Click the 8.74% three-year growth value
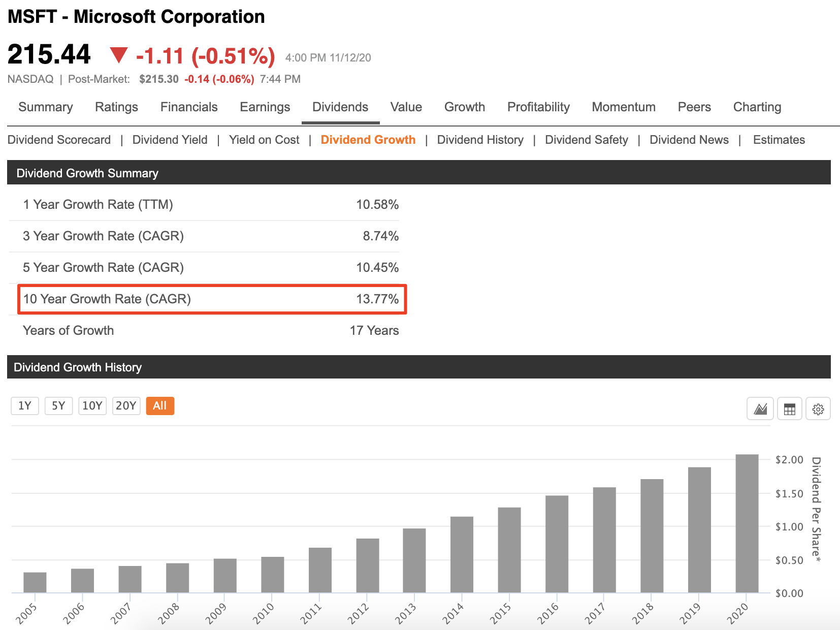The height and width of the screenshot is (630, 840). tap(381, 236)
